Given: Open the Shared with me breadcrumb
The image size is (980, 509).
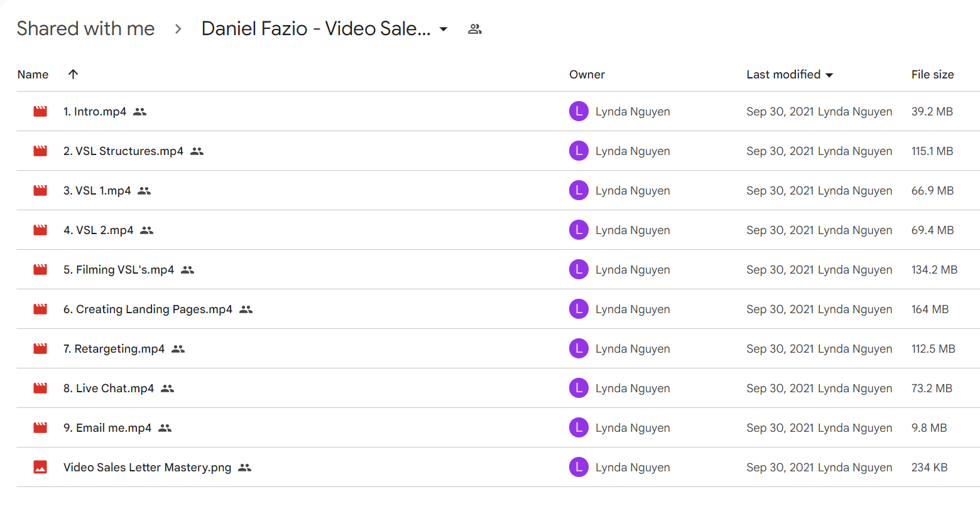Looking at the screenshot, I should (85, 29).
